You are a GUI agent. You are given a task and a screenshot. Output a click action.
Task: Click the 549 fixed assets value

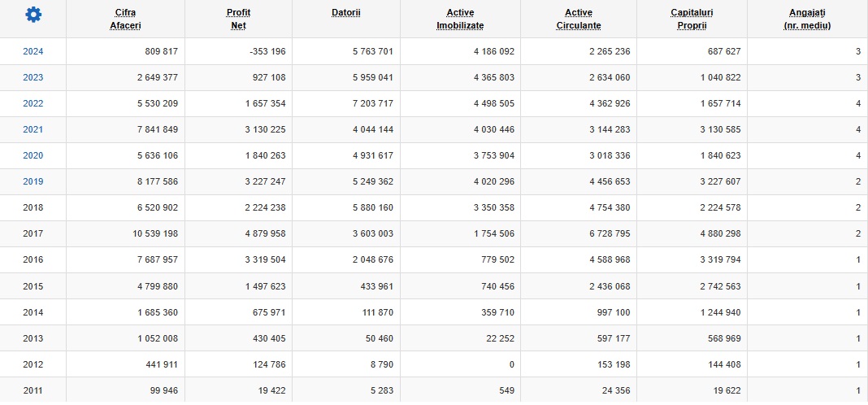(507, 390)
